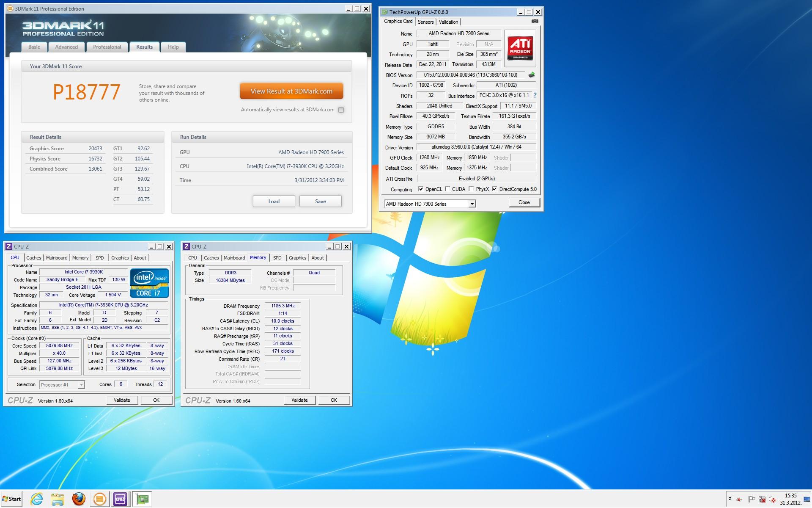The image size is (812, 508).
Task: Click the Core Voltage 1.504 V value
Action: coord(113,295)
